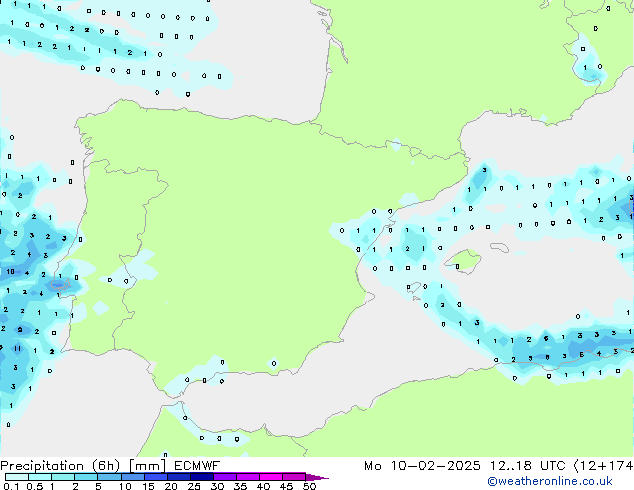Click the 'Precipitation (6h)' title text
The height and width of the screenshot is (490, 634).
[60, 466]
